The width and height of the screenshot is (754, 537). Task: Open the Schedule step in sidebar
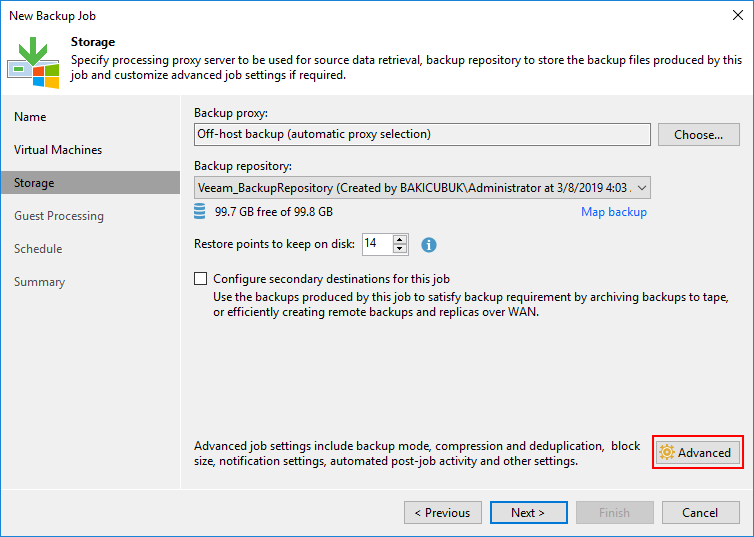click(38, 249)
